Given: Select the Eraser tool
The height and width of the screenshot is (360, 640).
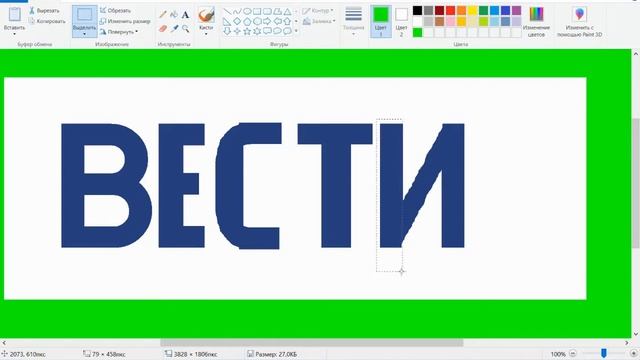Looking at the screenshot, I should tap(163, 28).
